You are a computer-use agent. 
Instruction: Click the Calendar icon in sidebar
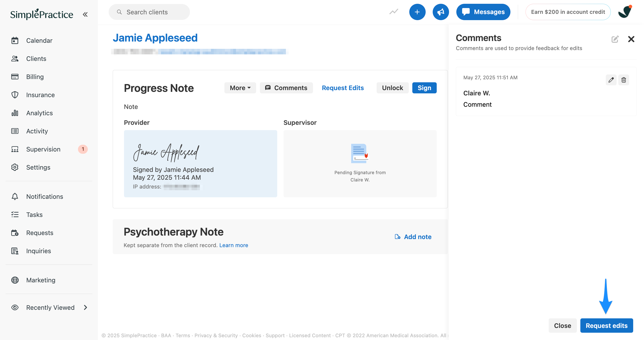pyautogui.click(x=15, y=41)
